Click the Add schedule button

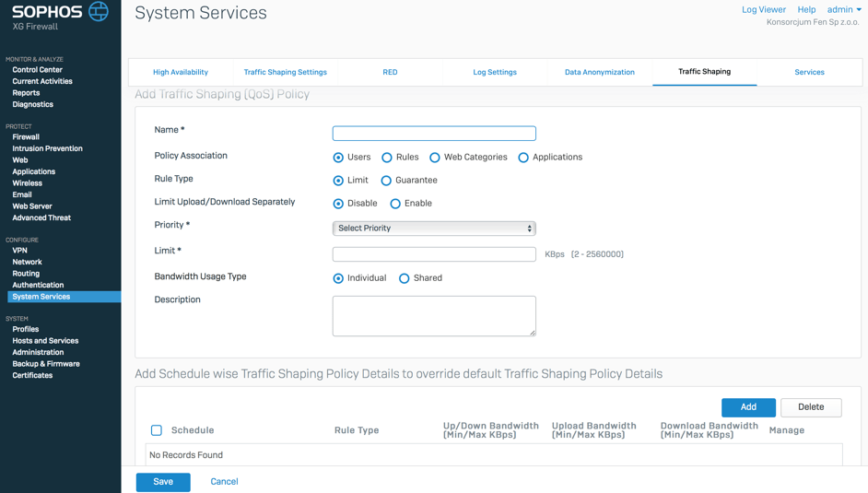(748, 407)
